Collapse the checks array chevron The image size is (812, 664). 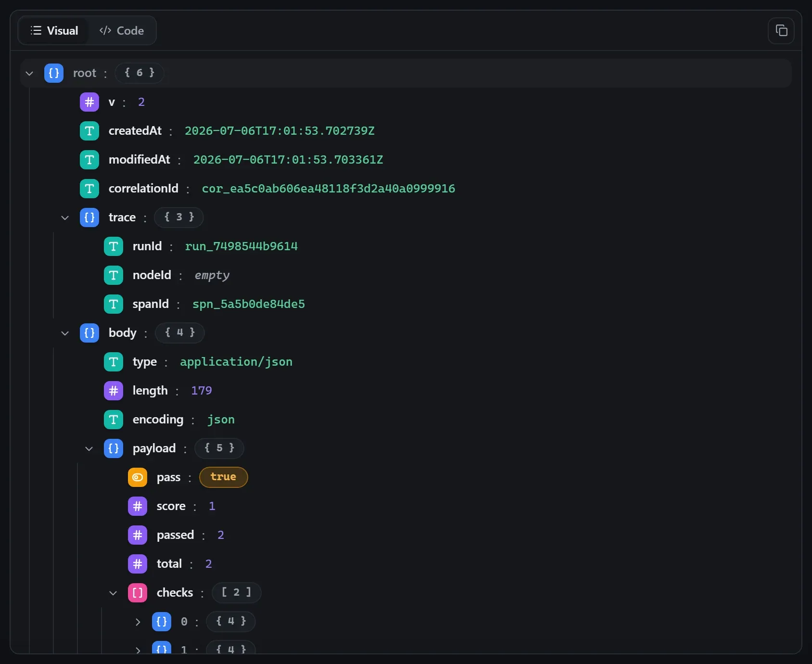click(113, 593)
